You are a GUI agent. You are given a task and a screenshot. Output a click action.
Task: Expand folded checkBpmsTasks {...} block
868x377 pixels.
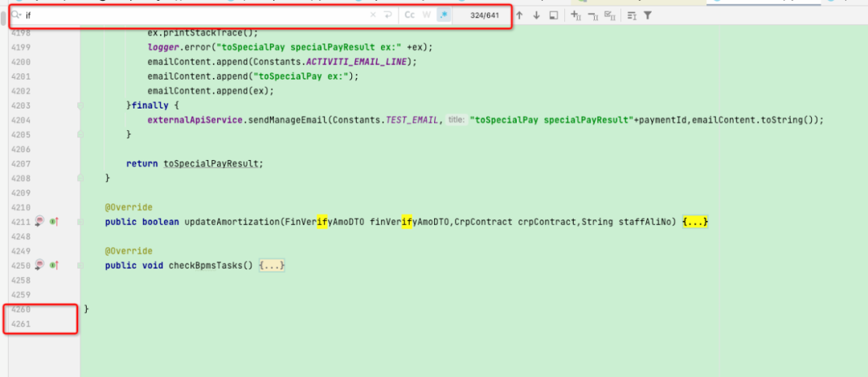[x=272, y=265]
